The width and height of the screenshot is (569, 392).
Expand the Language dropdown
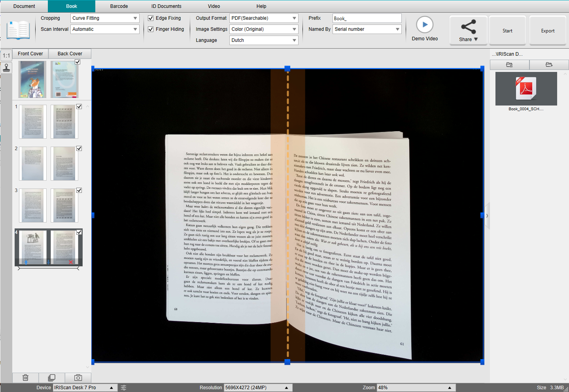pos(264,40)
